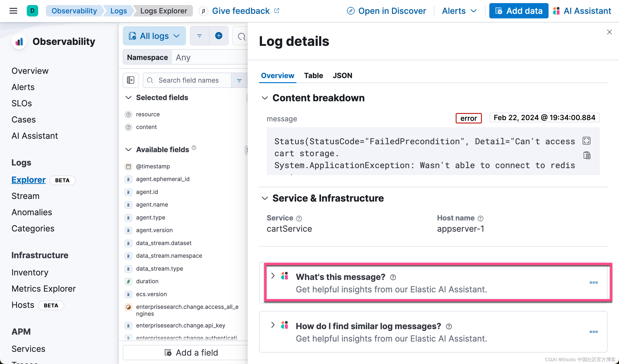Switch to the JSON tab
Viewport: 619px width, 364px height.
tap(342, 76)
